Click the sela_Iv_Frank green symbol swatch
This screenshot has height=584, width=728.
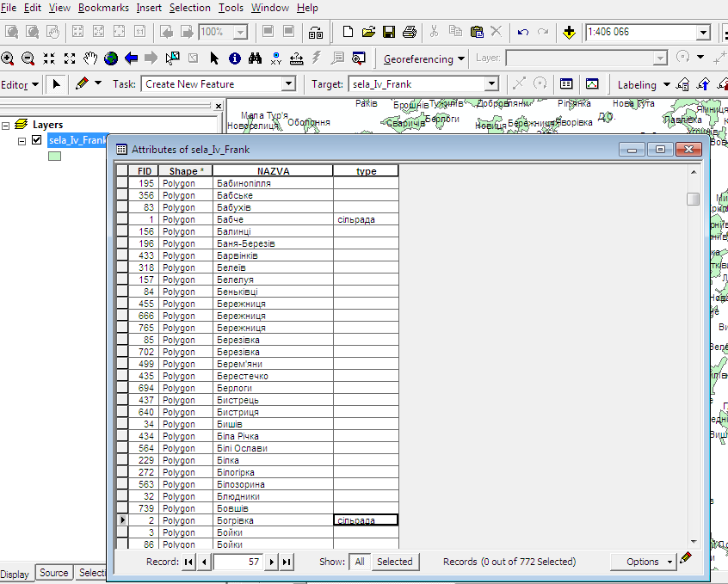(54, 157)
